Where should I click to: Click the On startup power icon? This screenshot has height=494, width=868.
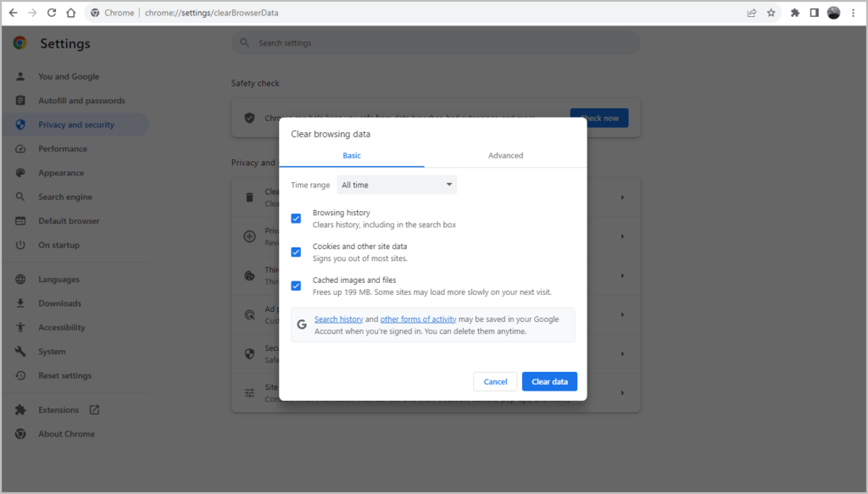pyautogui.click(x=20, y=245)
